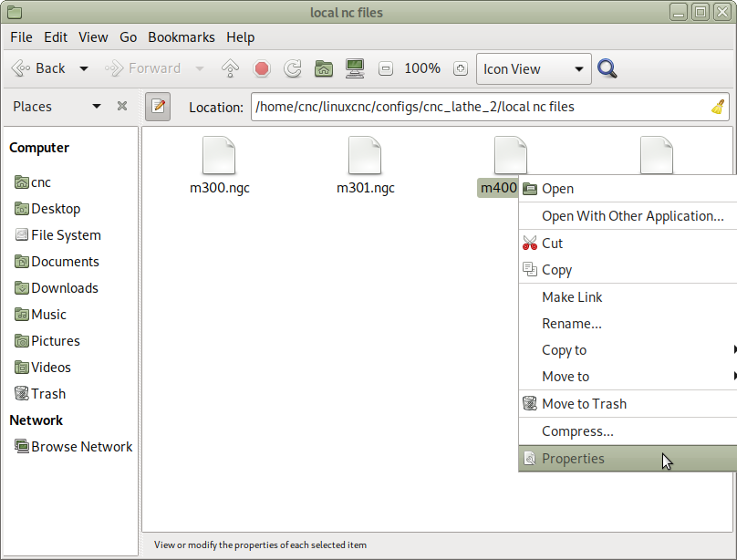This screenshot has width=737, height=560.
Task: Click Browse Network in sidebar
Action: click(x=73, y=447)
